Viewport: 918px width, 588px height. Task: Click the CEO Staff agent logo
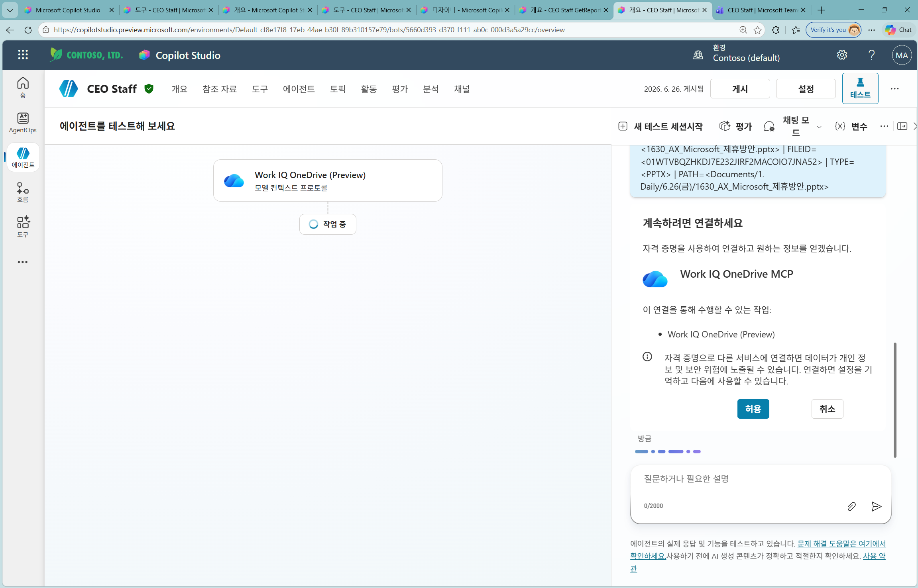pos(69,88)
